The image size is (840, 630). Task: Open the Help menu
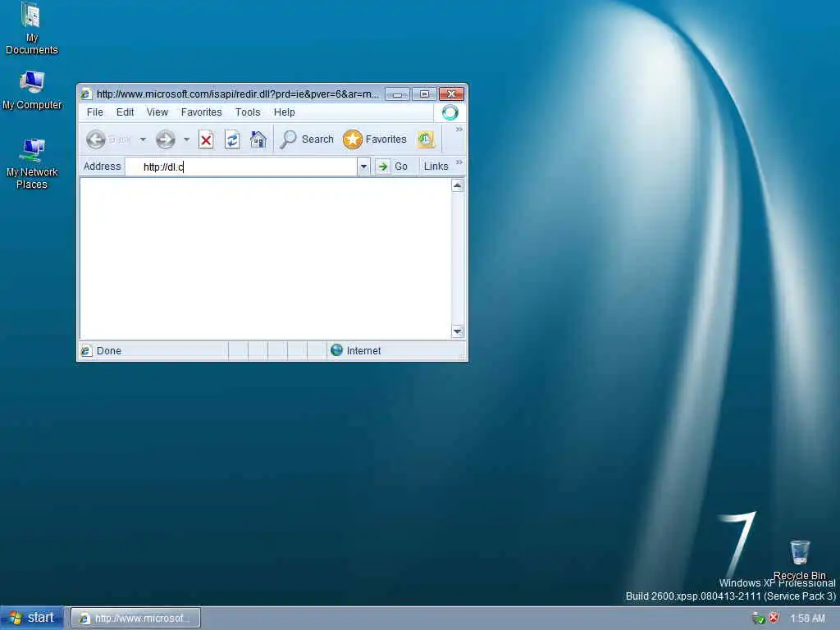[x=284, y=112]
